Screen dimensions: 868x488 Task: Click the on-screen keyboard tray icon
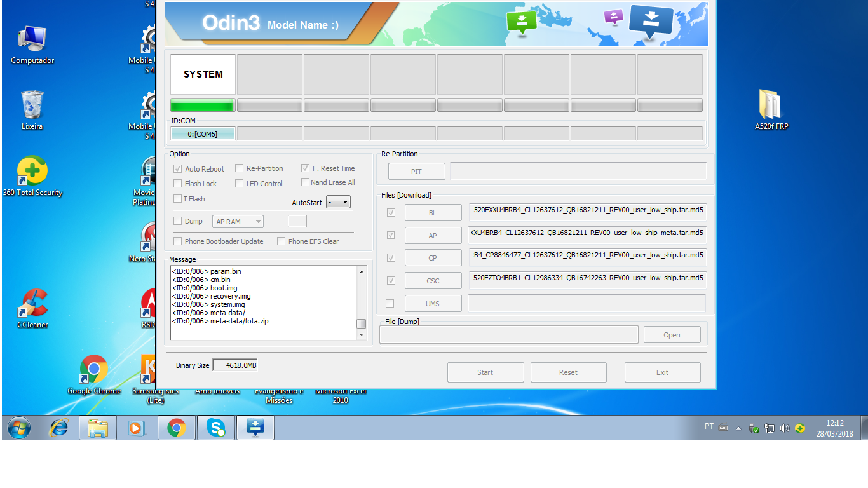click(x=723, y=428)
